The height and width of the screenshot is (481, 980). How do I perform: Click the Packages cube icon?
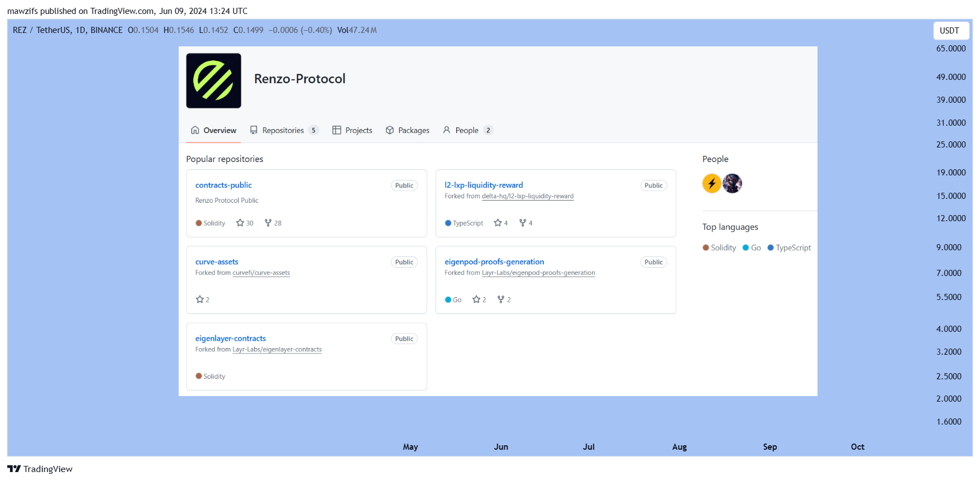pos(390,130)
